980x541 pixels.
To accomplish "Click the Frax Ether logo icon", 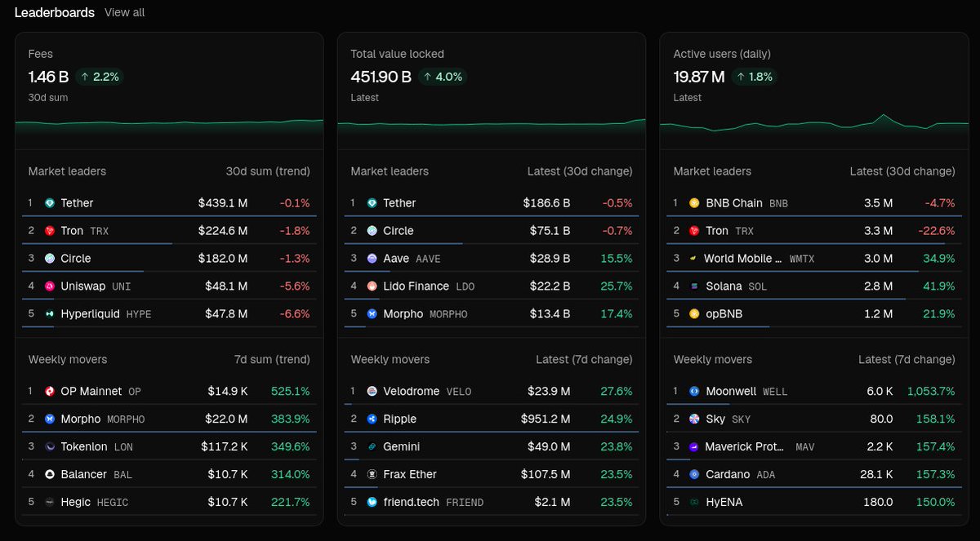I will 372,475.
